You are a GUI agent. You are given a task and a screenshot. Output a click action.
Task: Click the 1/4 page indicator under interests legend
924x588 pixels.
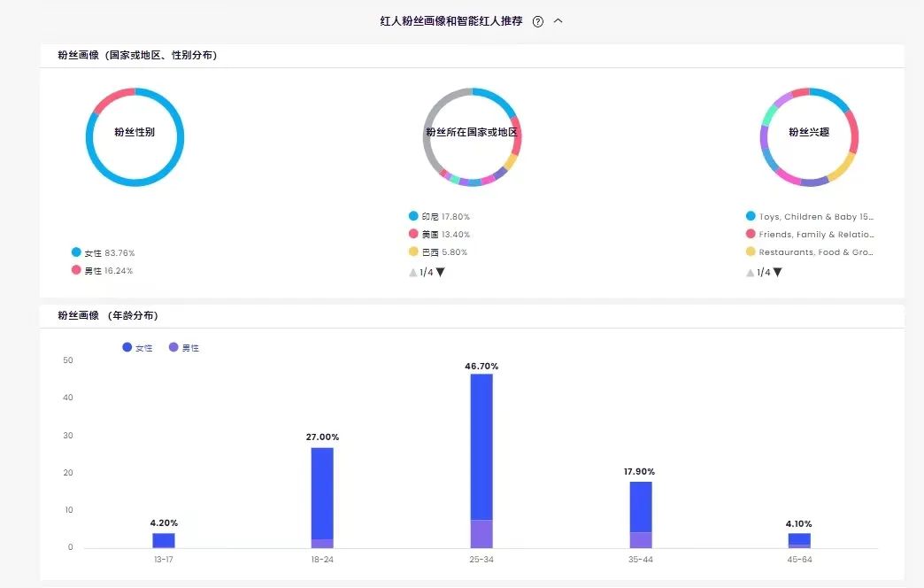coord(764,273)
